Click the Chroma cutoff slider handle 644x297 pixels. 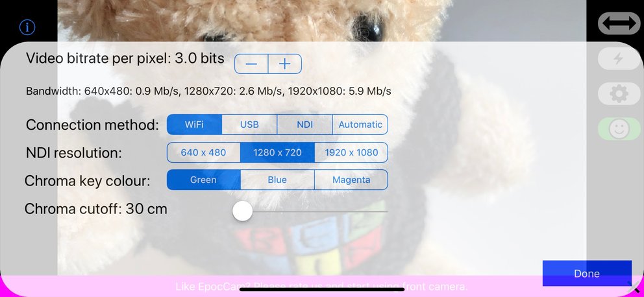[242, 211]
